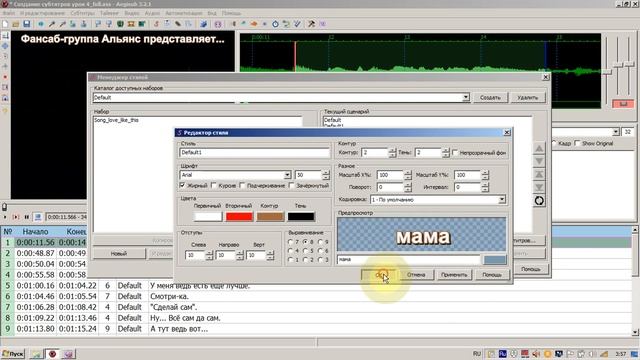Click the Удалить button in Styles Manager

pos(528,98)
